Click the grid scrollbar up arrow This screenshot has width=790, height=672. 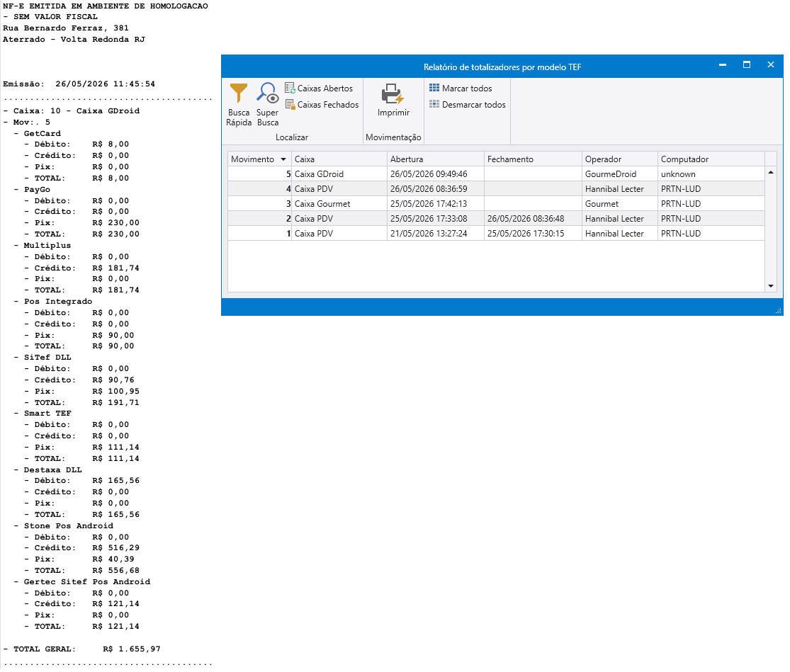(x=771, y=172)
